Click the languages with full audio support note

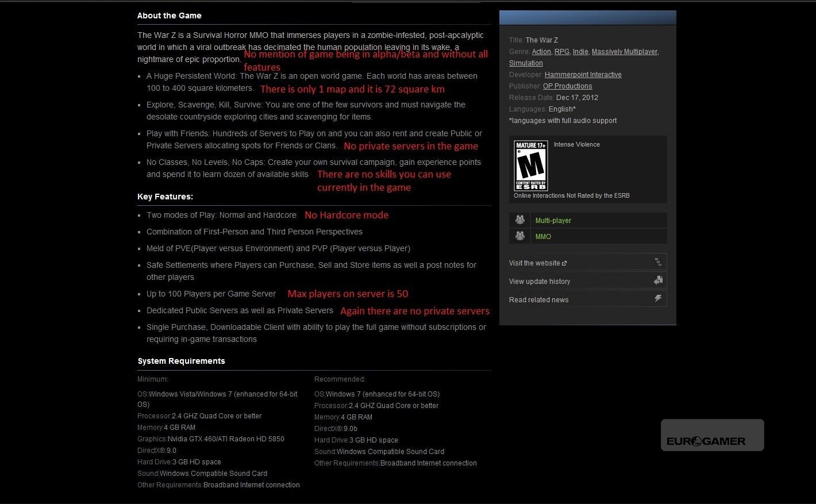[563, 121]
